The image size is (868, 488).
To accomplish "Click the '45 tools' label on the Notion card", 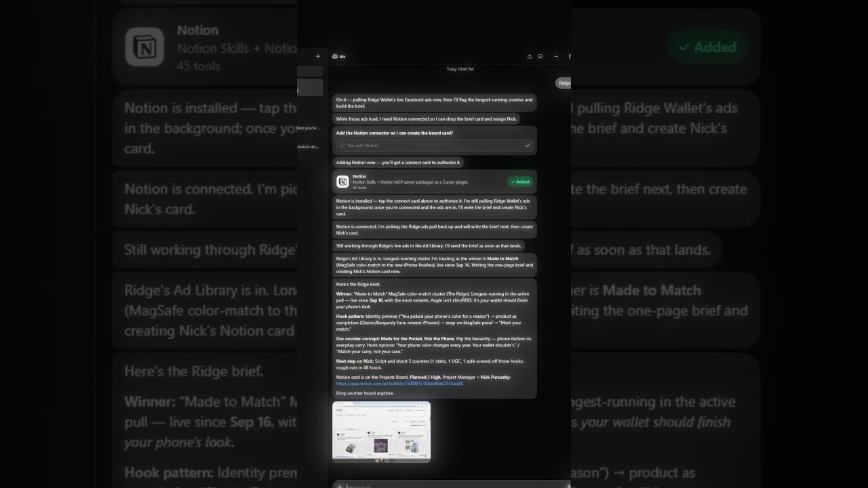I will pos(359,188).
